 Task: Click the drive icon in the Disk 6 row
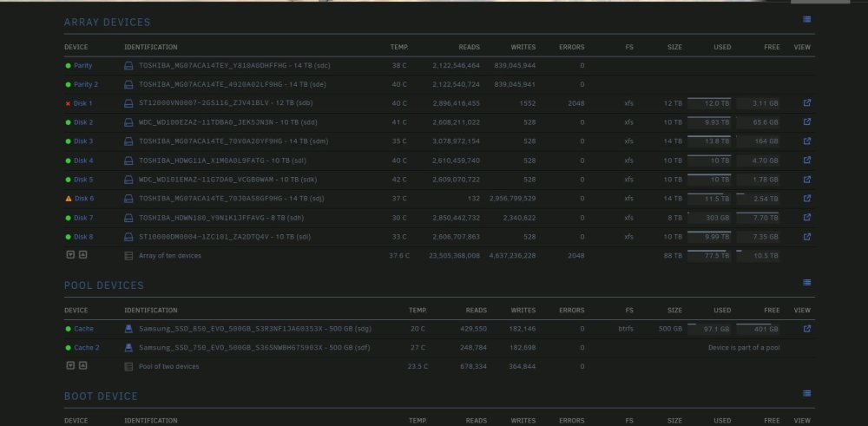128,198
